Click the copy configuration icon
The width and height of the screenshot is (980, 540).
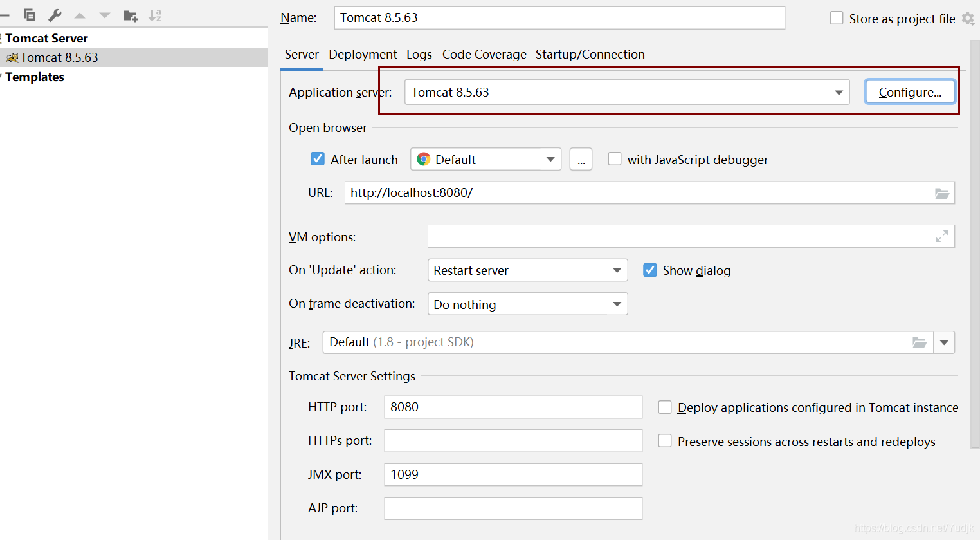pos(30,15)
